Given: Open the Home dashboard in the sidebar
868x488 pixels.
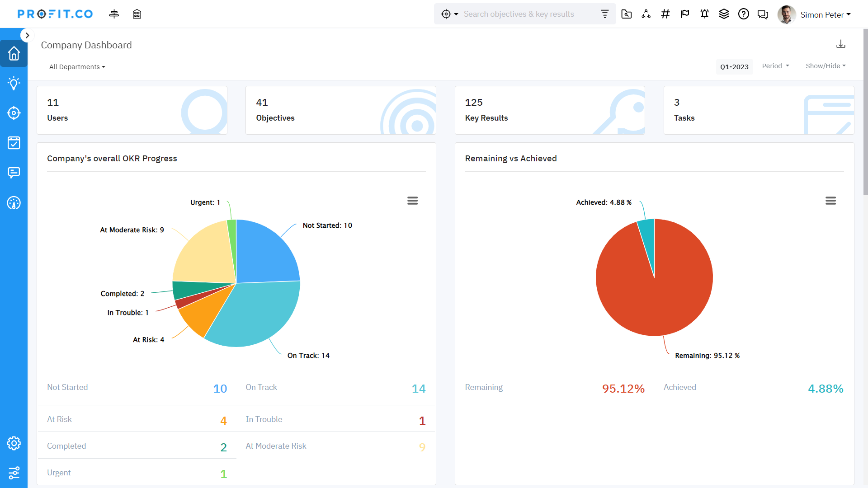Looking at the screenshot, I should [14, 53].
